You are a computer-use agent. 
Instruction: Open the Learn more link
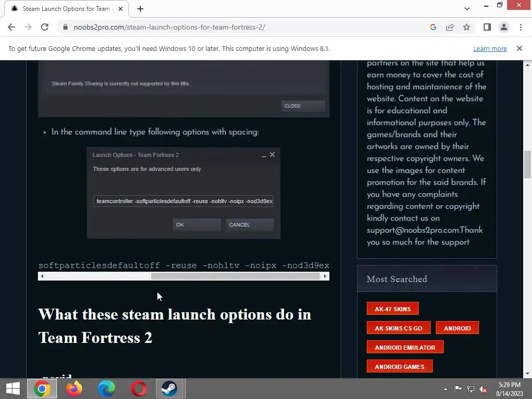click(490, 48)
